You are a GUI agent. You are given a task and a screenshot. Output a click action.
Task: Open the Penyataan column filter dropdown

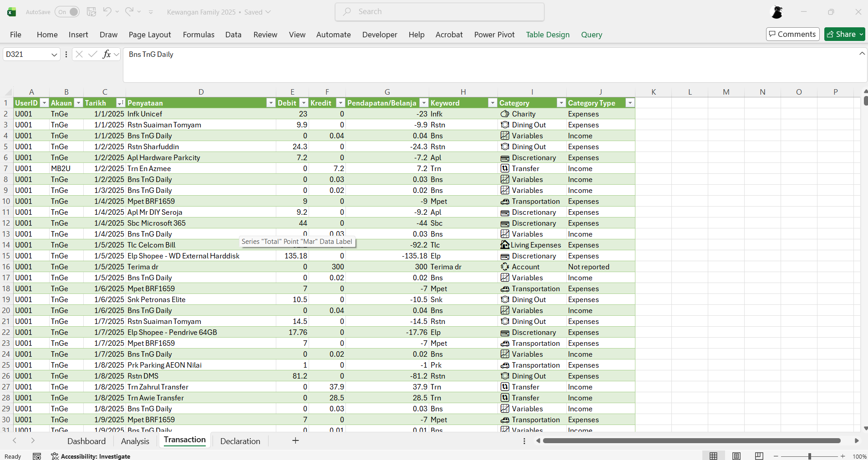270,103
